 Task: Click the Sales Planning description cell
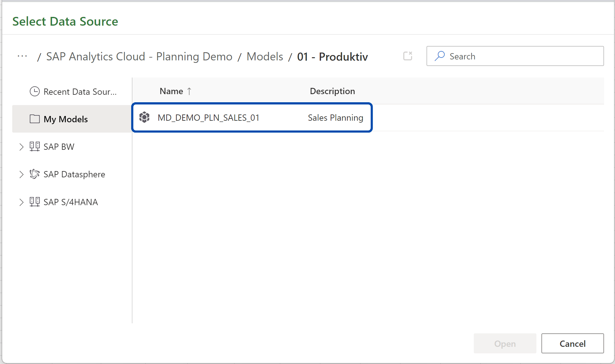pos(335,118)
